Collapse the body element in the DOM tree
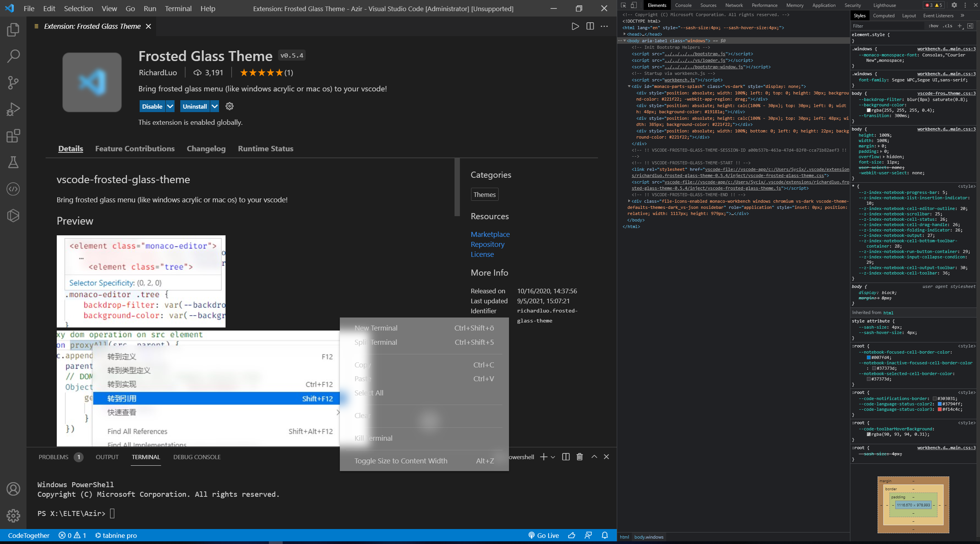Screen dimensions: 980x544 pyautogui.click(x=625, y=41)
